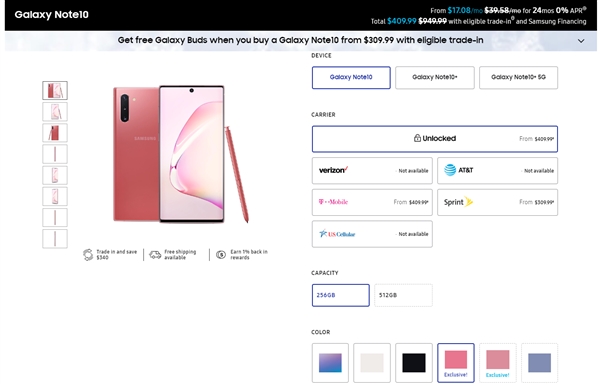The image size is (600, 384).
Task: Click the Sprint carrier logo
Action: point(458,202)
